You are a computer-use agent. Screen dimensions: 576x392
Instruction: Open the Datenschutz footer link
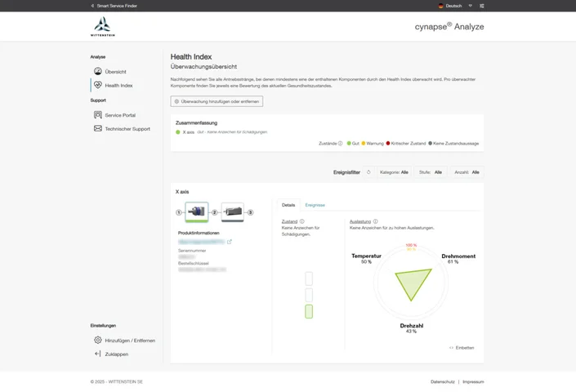(442, 381)
